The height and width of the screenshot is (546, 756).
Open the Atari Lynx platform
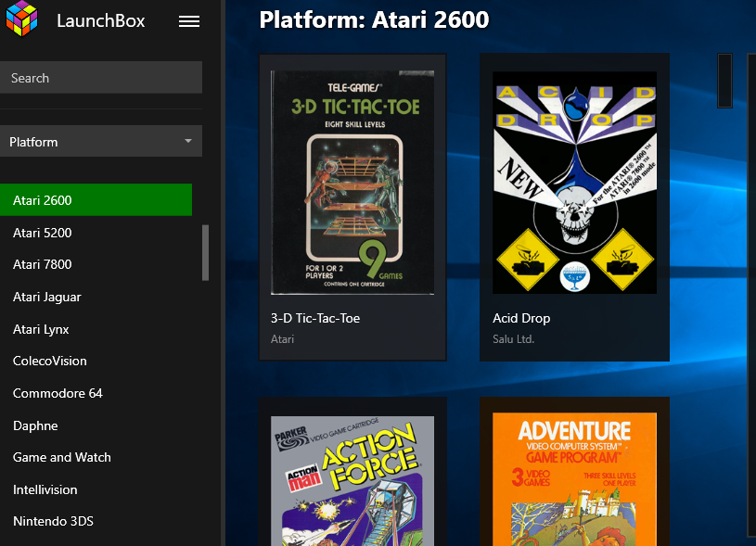41,329
